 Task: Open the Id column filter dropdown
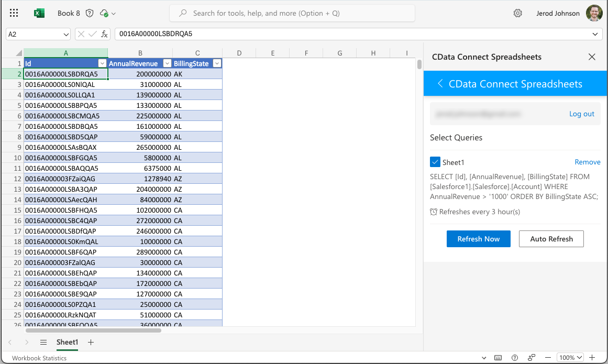pyautogui.click(x=102, y=63)
